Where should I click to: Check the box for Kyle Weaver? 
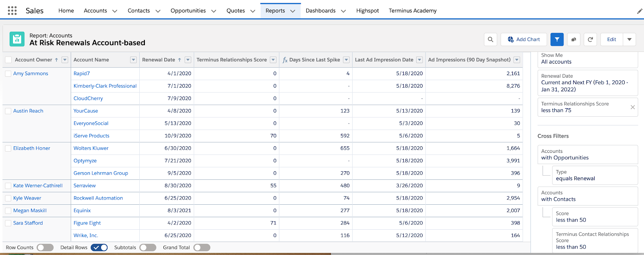pyautogui.click(x=8, y=198)
